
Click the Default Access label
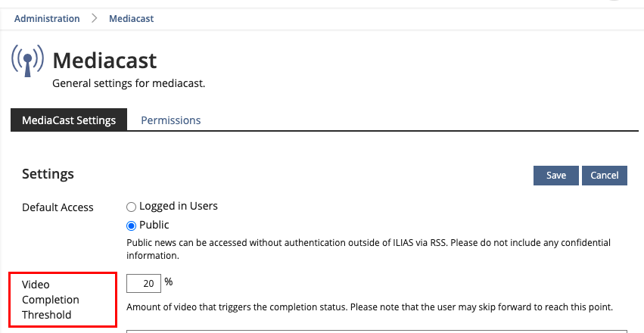pyautogui.click(x=58, y=207)
